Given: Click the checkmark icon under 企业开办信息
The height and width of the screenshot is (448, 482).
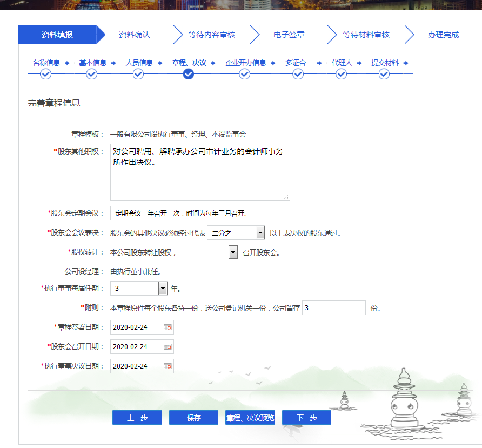Looking at the screenshot, I should [244, 74].
